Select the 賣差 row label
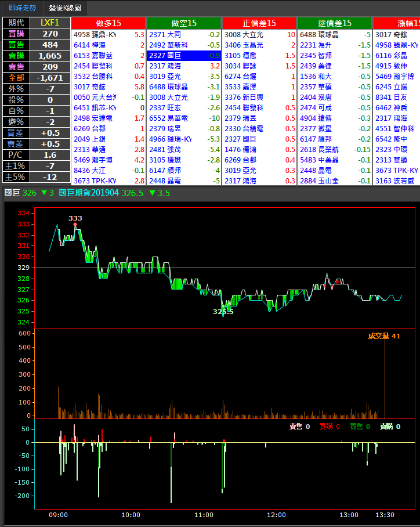Viewport: 420px width, 527px height. pos(16,144)
